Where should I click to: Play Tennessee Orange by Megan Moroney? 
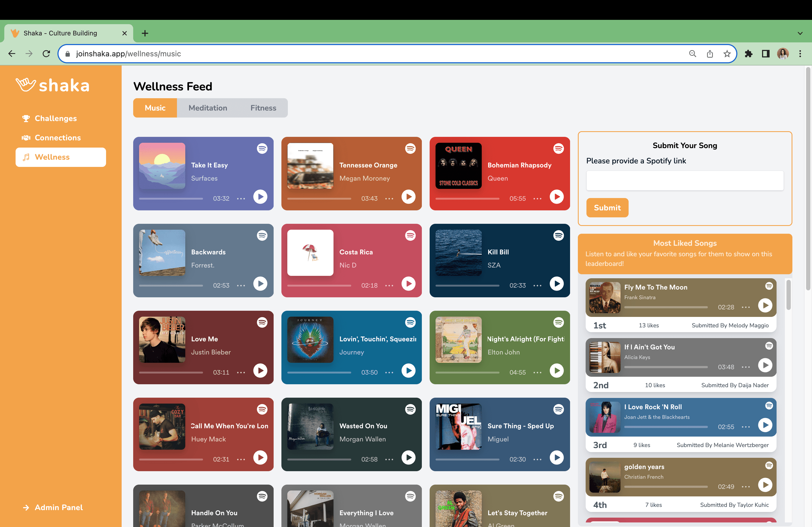click(408, 197)
